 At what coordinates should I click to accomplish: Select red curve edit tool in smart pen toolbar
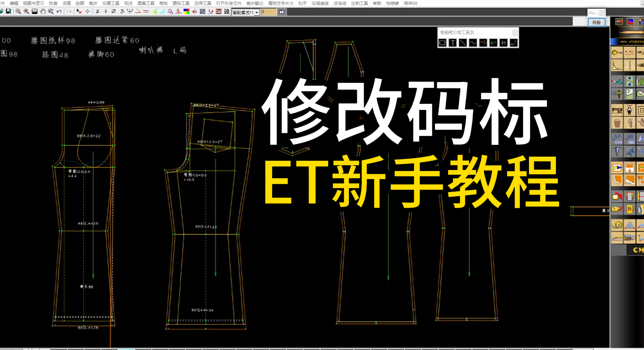coord(483,43)
